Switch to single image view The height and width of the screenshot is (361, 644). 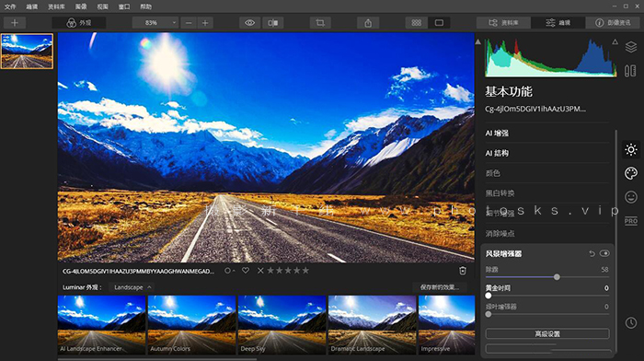[439, 23]
